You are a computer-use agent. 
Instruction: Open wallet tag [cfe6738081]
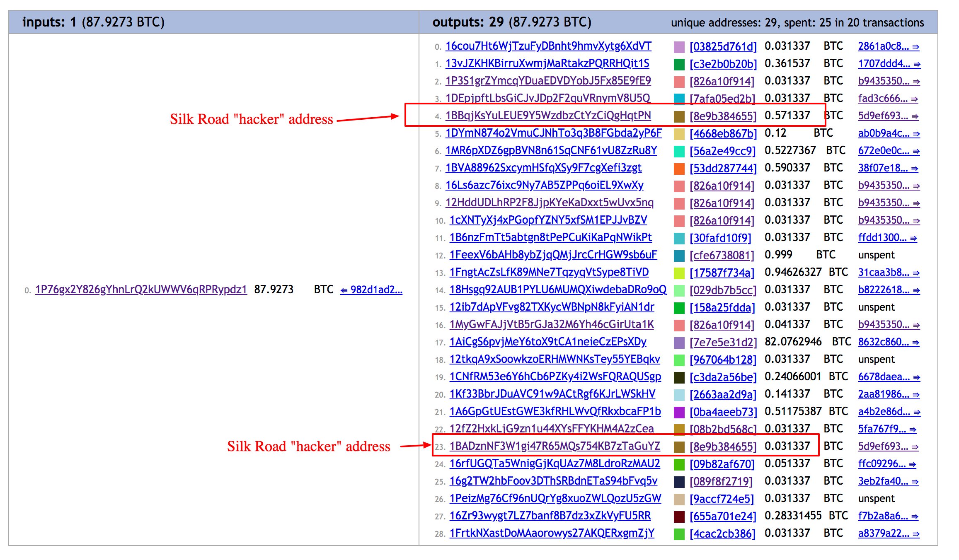click(x=722, y=255)
